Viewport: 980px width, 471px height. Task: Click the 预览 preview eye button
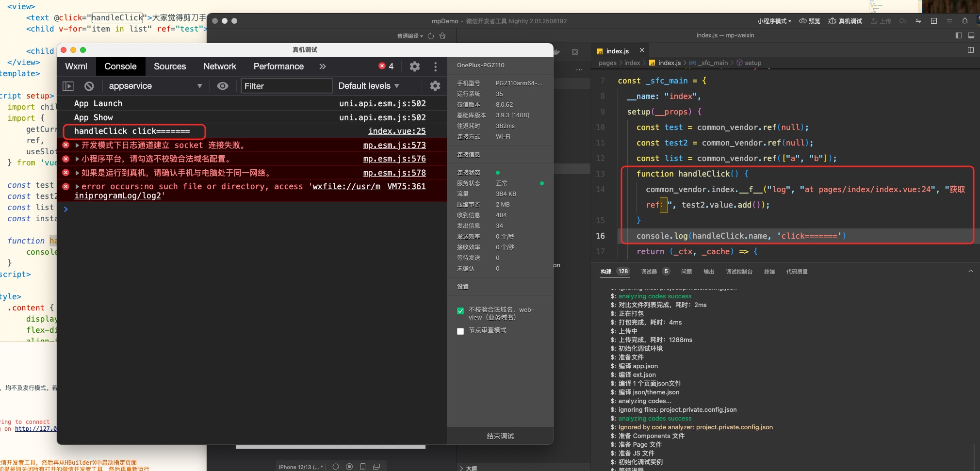810,21
